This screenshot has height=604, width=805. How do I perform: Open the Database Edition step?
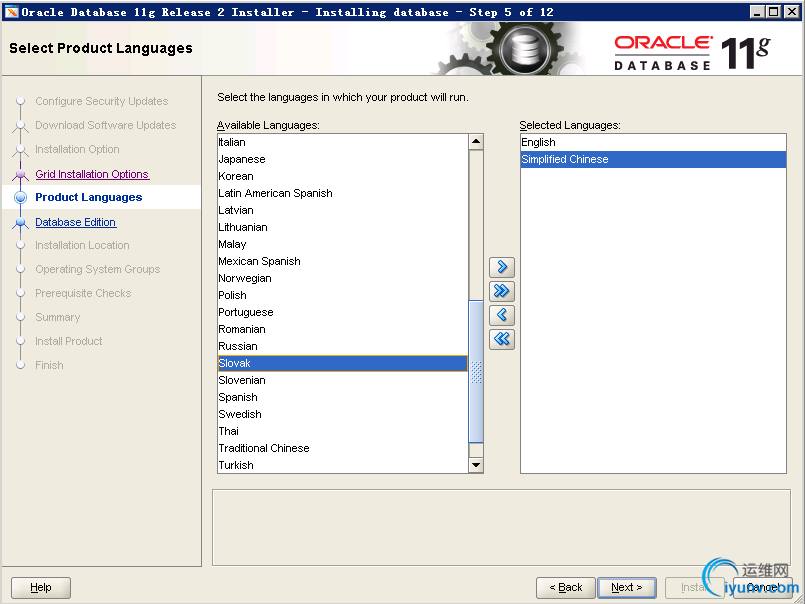coord(75,222)
